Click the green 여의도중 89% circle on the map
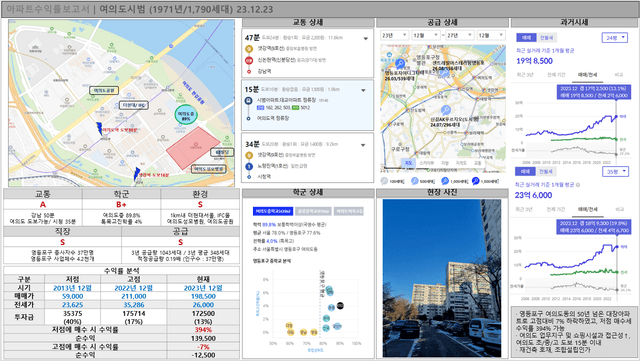The height and width of the screenshot is (361, 640). pyautogui.click(x=186, y=115)
